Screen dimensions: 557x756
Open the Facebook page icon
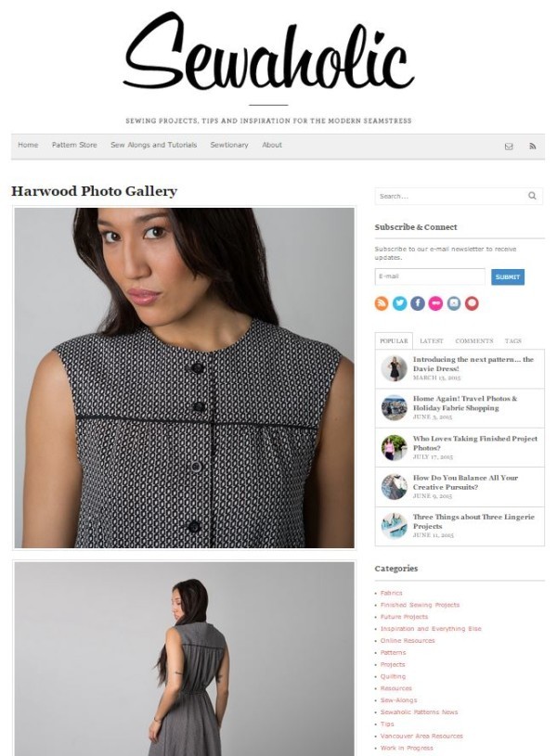click(418, 303)
